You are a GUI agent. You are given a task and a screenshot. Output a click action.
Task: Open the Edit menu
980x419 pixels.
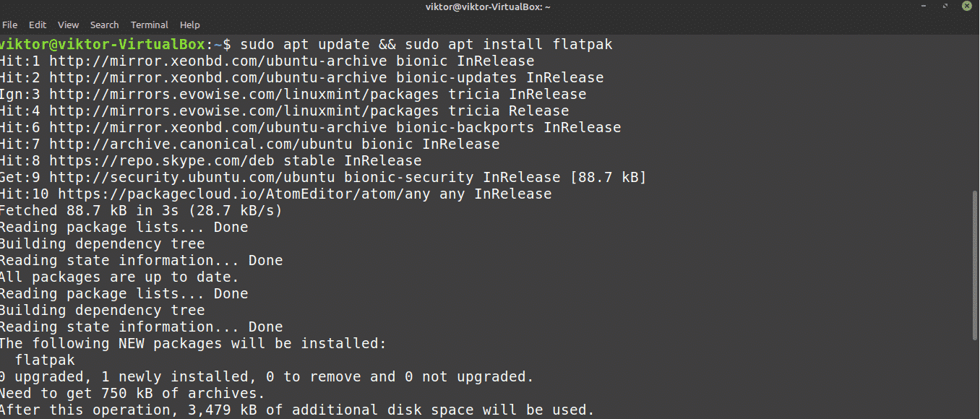click(38, 25)
